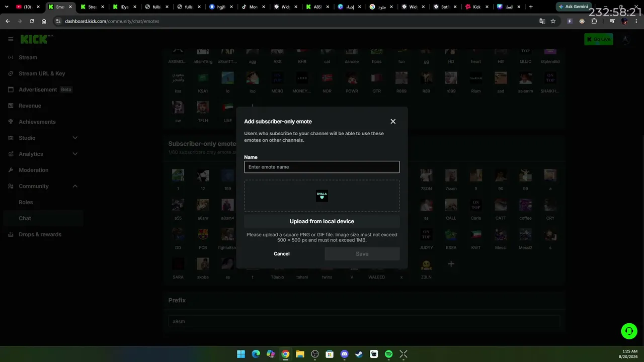Open Microsoft Store from the taskbar
Viewport: 644px width, 362px height.
point(330,354)
